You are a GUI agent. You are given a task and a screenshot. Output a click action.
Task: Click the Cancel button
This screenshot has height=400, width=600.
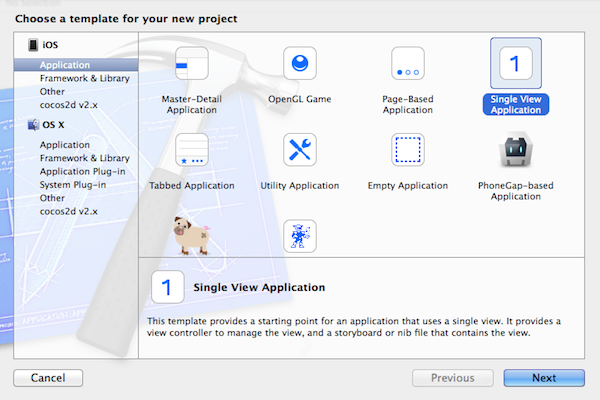click(48, 378)
